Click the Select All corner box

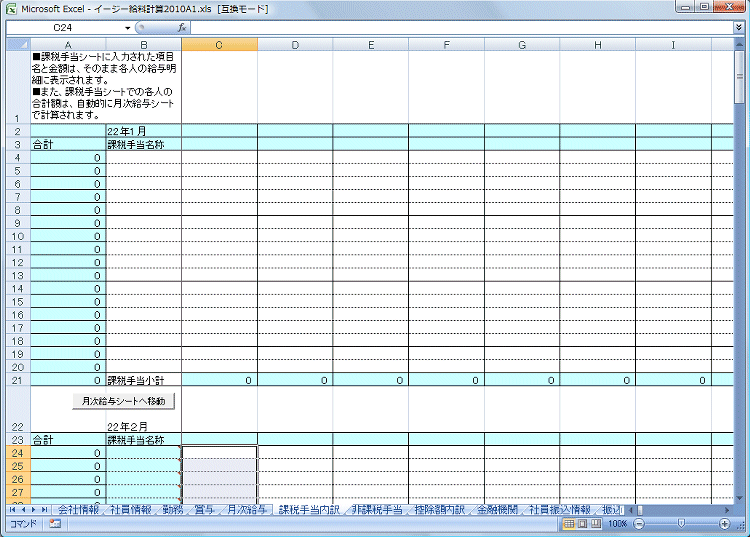(x=17, y=44)
